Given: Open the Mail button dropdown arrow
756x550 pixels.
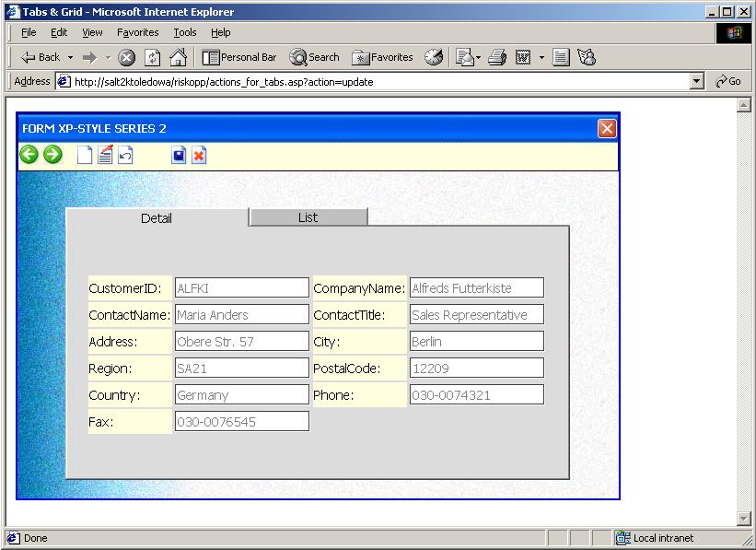Looking at the screenshot, I should 478,57.
